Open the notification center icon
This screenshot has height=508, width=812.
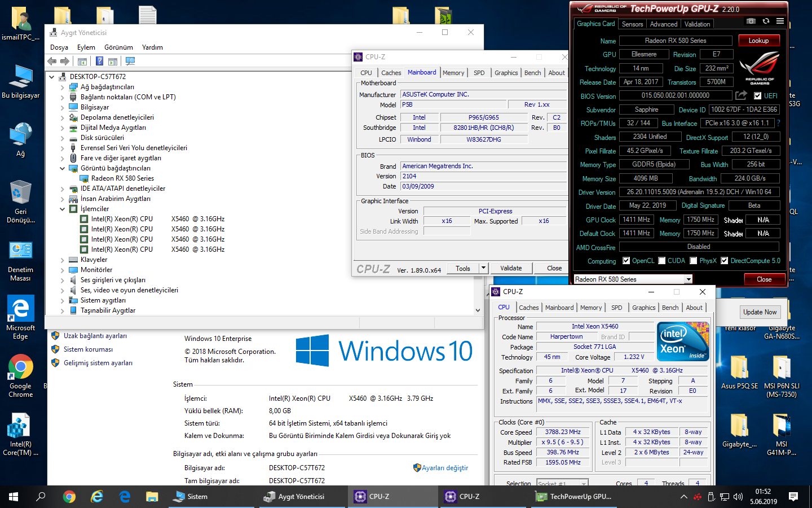point(793,497)
